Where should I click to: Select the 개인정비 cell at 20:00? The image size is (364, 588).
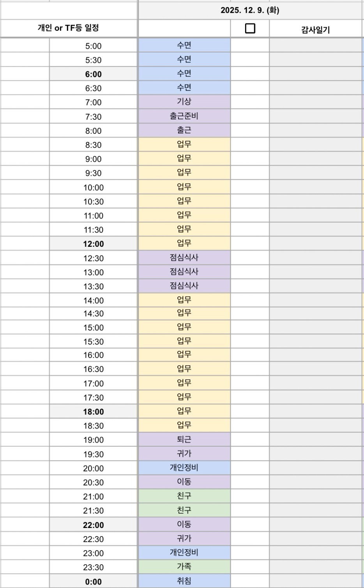[184, 468]
